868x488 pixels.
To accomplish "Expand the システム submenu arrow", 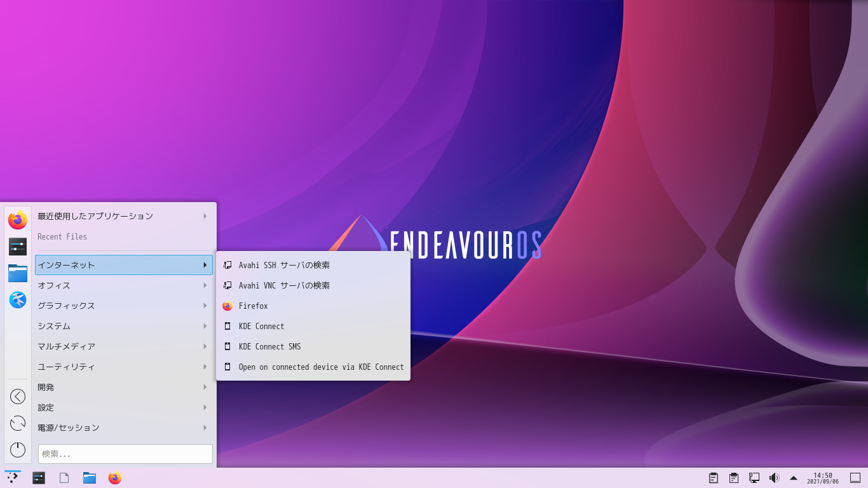I will pyautogui.click(x=205, y=326).
